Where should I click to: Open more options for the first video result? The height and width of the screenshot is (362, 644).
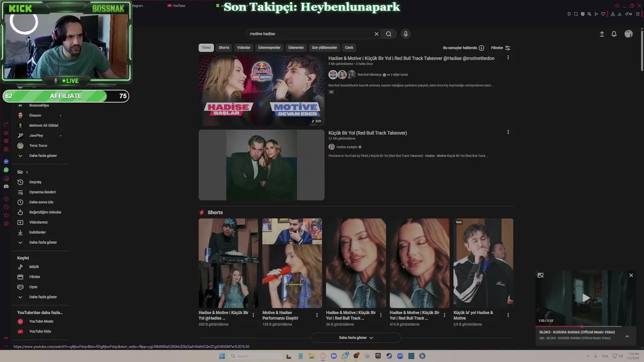tap(508, 58)
